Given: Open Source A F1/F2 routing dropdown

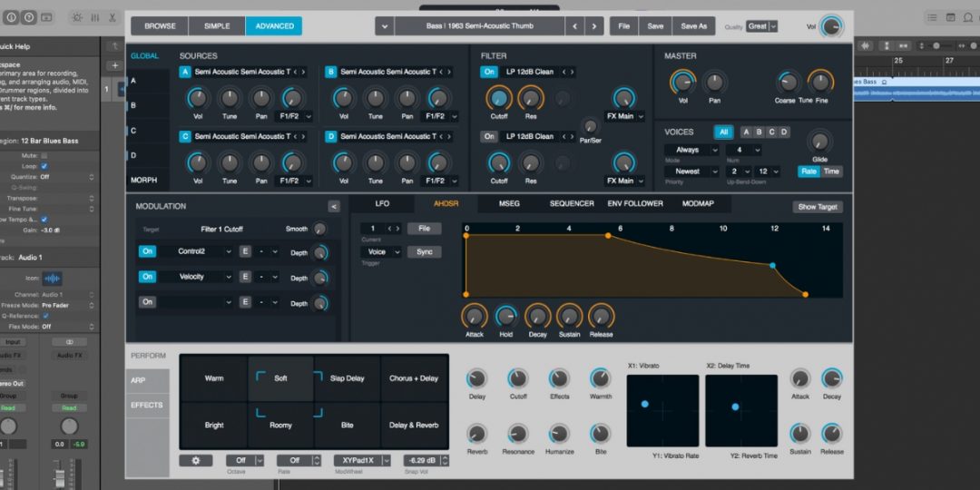Looking at the screenshot, I should click(x=293, y=116).
